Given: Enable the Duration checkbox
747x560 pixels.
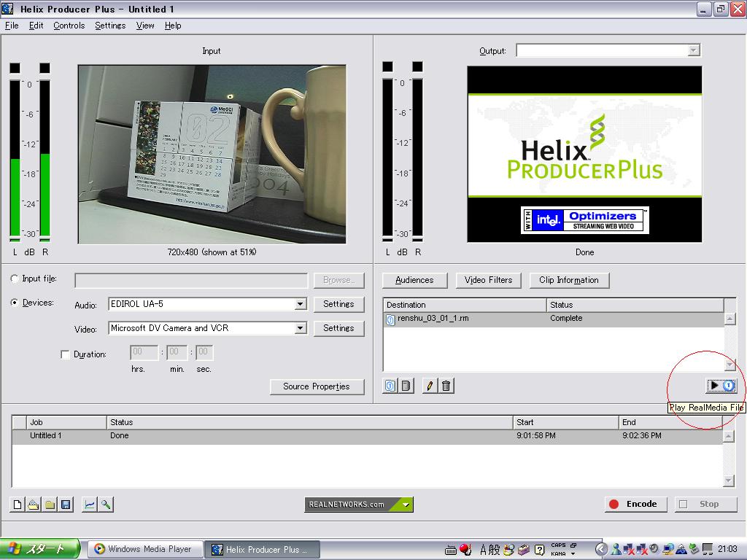Looking at the screenshot, I should pos(65,355).
